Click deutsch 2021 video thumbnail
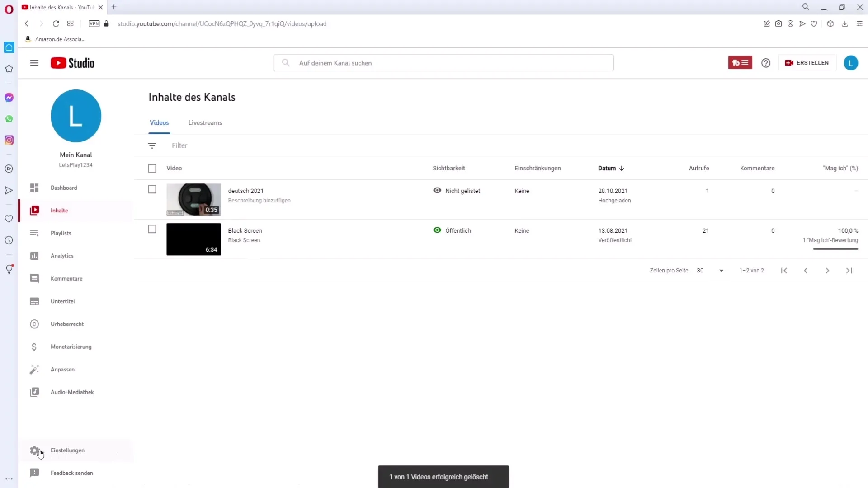The height and width of the screenshot is (488, 868). [194, 199]
